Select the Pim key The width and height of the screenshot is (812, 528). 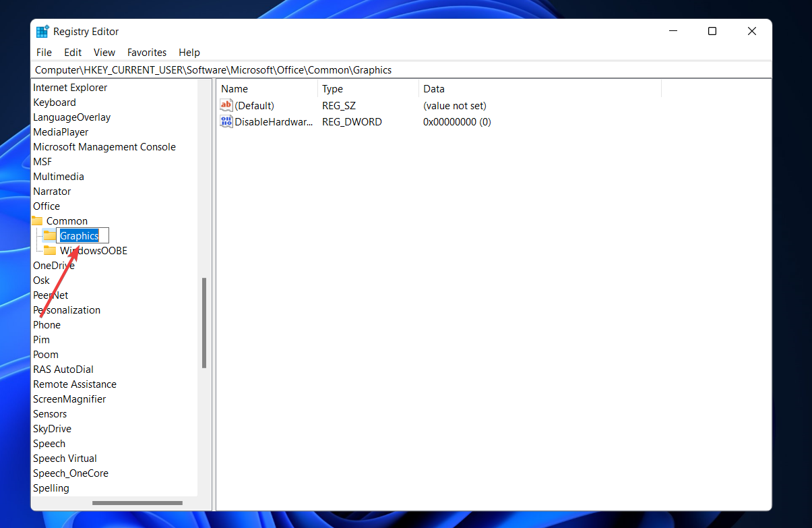pyautogui.click(x=41, y=340)
